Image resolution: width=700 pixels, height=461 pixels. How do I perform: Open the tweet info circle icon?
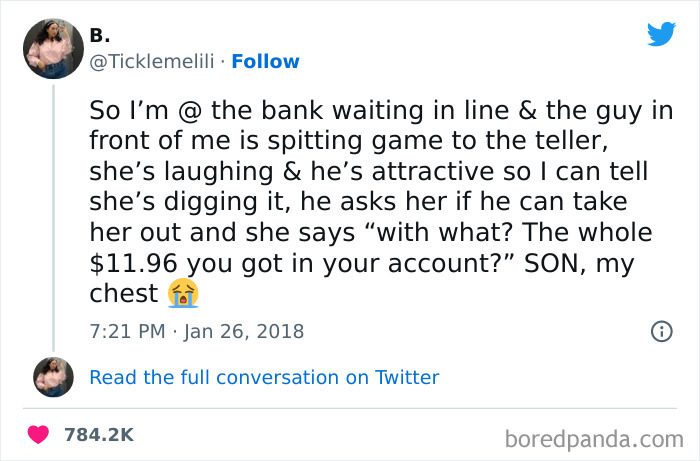click(x=660, y=330)
